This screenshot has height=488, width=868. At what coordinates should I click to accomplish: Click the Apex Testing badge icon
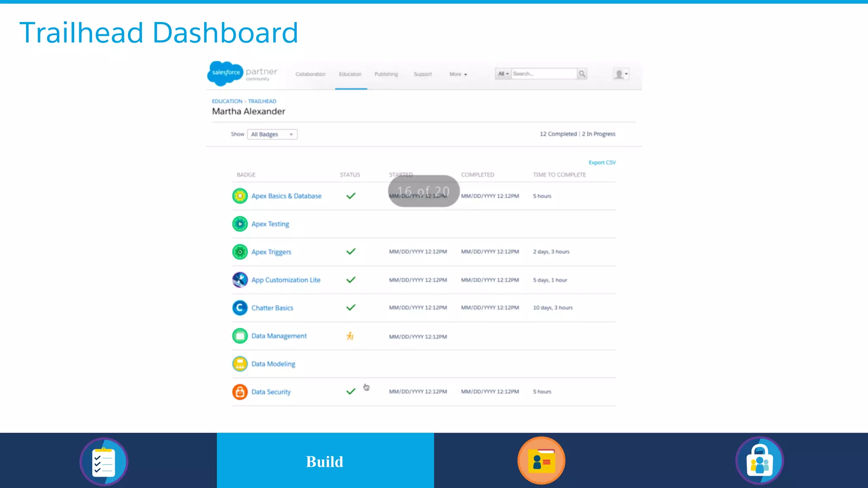(x=240, y=224)
